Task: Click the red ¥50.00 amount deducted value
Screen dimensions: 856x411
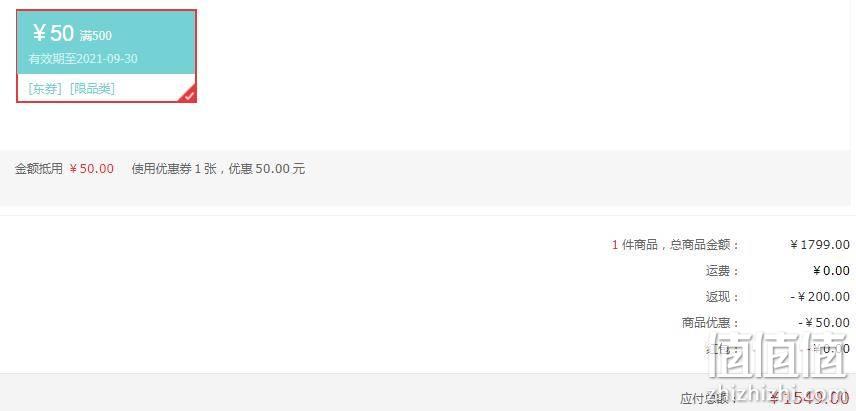Action: point(92,169)
